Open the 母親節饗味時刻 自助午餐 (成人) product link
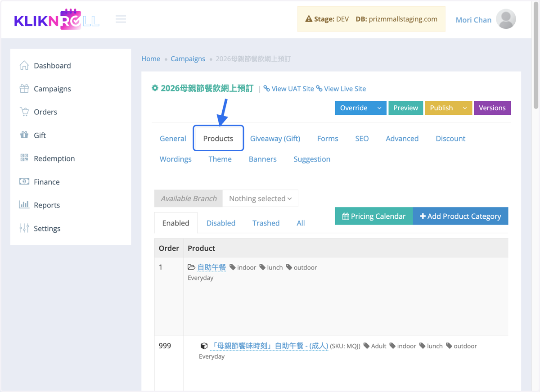 coord(270,346)
